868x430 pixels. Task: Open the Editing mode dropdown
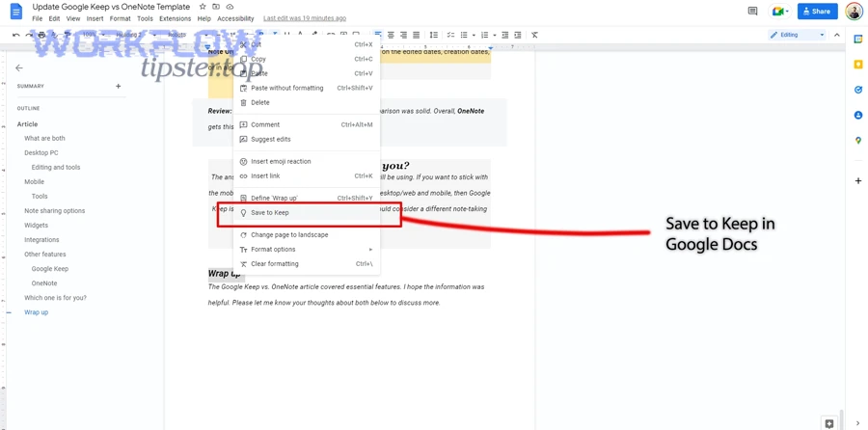point(798,35)
